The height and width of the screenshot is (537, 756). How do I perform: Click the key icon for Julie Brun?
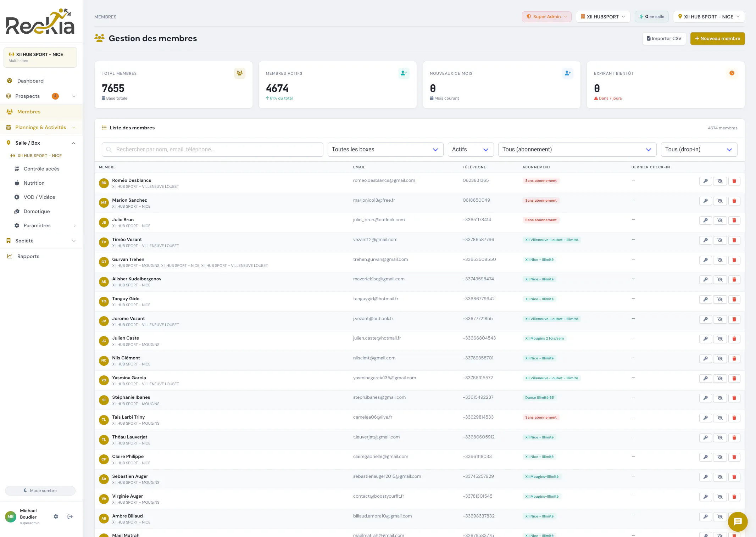click(x=706, y=220)
